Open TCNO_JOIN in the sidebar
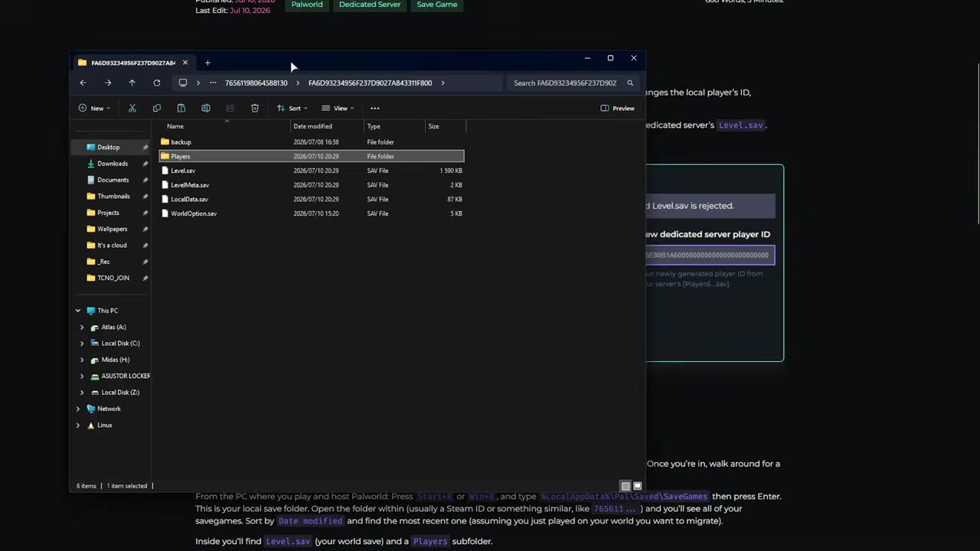The image size is (980, 551). click(113, 278)
